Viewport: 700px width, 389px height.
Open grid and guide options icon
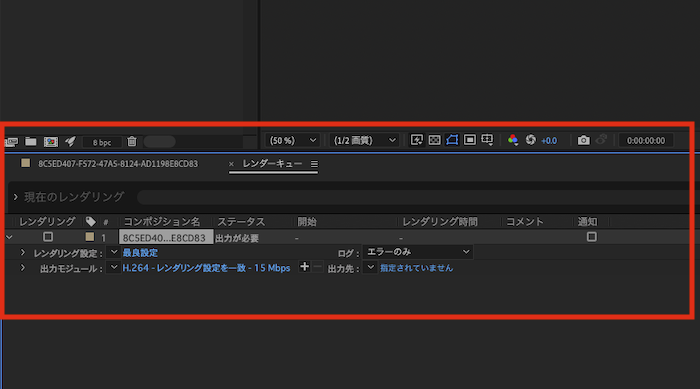coord(488,140)
